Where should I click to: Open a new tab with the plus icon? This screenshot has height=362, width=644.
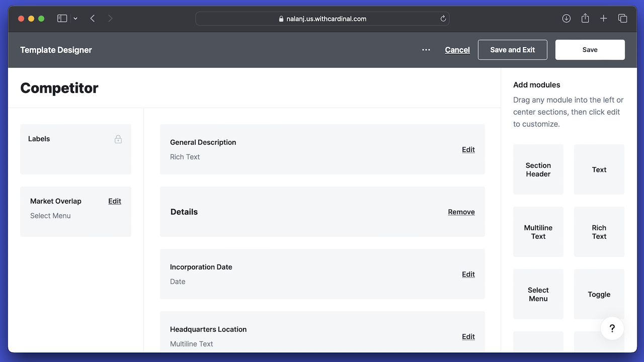[604, 19]
